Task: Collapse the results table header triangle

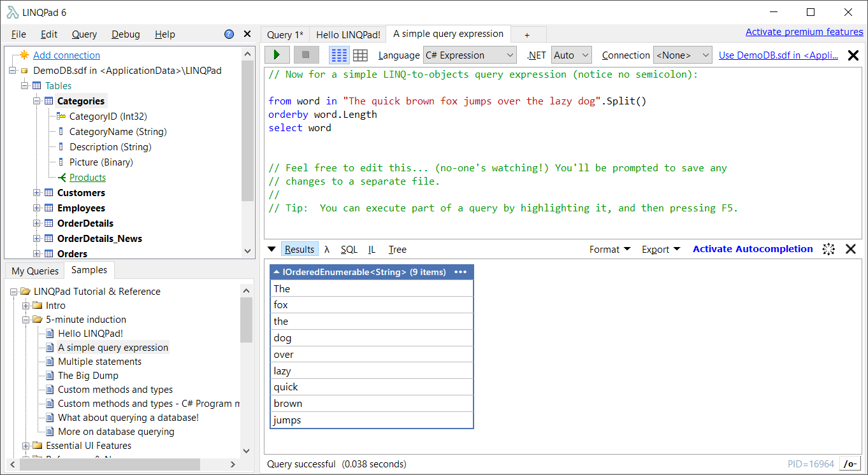Action: pyautogui.click(x=277, y=273)
